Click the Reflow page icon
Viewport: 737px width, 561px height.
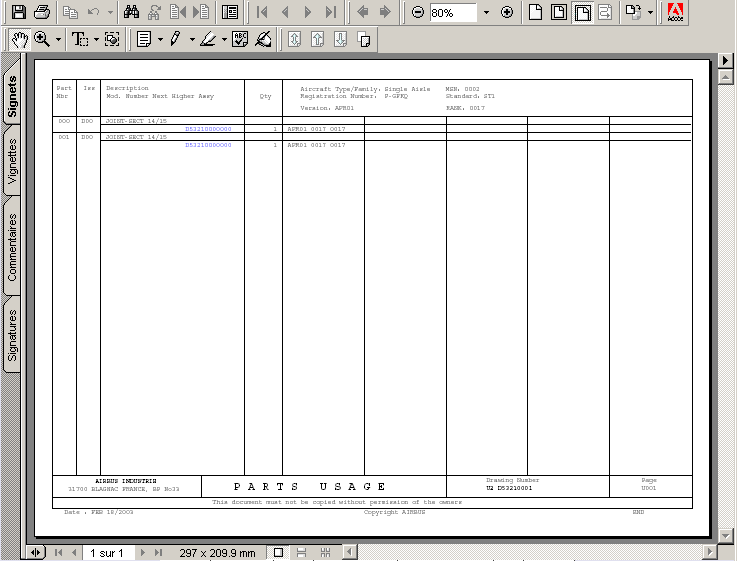605,12
